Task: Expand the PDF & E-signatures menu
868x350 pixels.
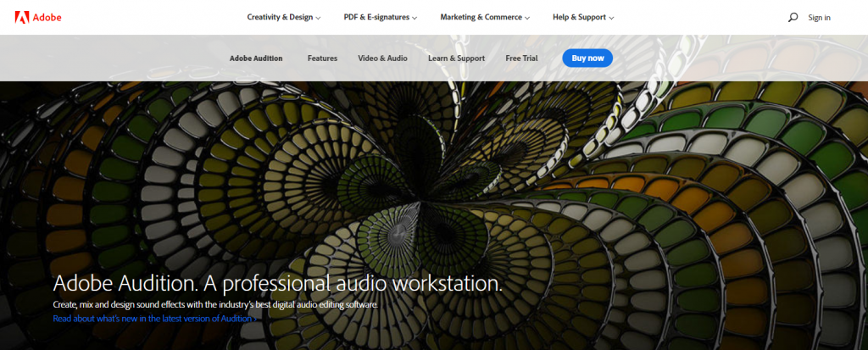Action: pos(381,17)
